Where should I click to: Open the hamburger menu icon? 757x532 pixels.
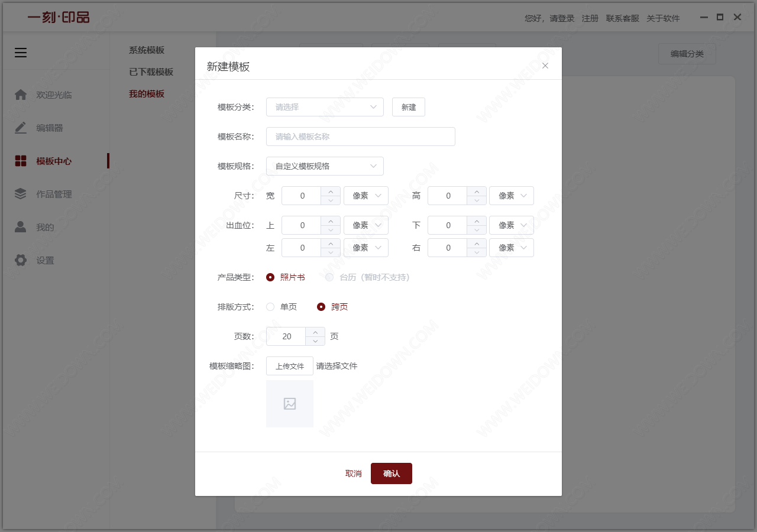pyautogui.click(x=21, y=53)
